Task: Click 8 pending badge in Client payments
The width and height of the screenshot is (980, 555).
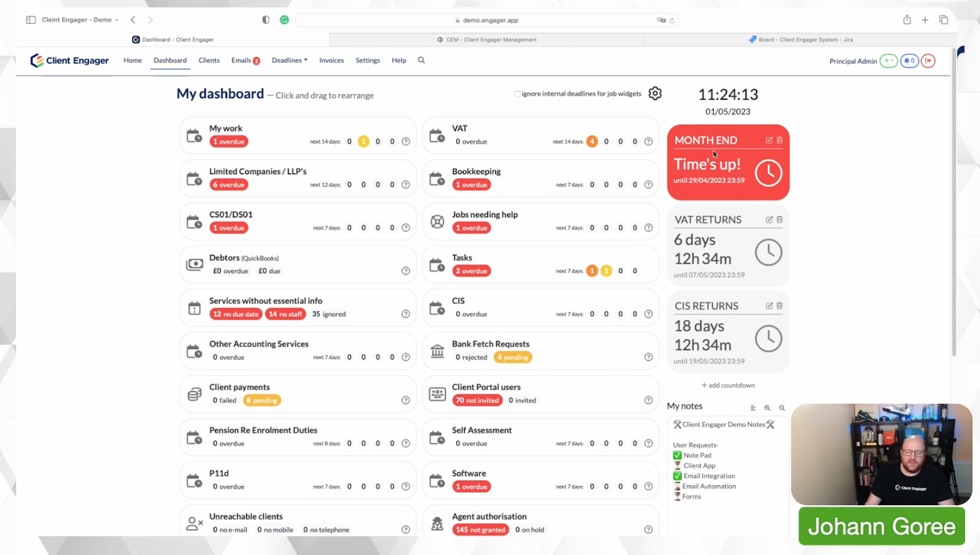Action: click(x=262, y=400)
